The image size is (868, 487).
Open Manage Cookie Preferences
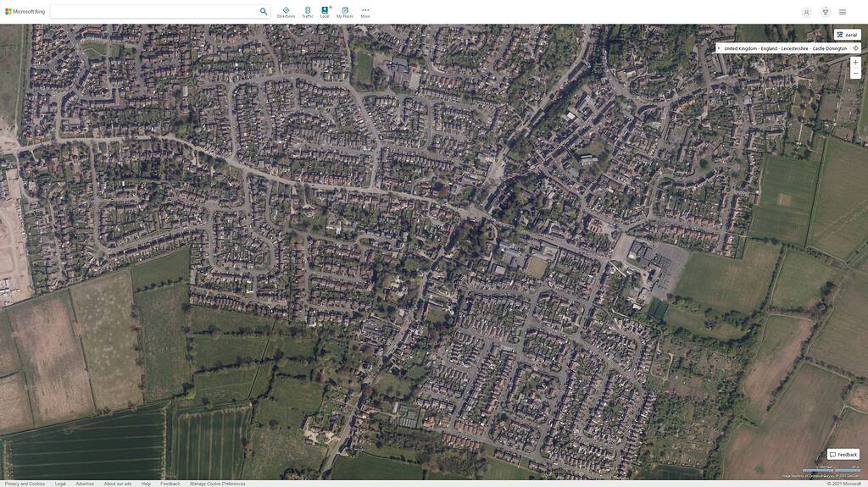[217, 484]
